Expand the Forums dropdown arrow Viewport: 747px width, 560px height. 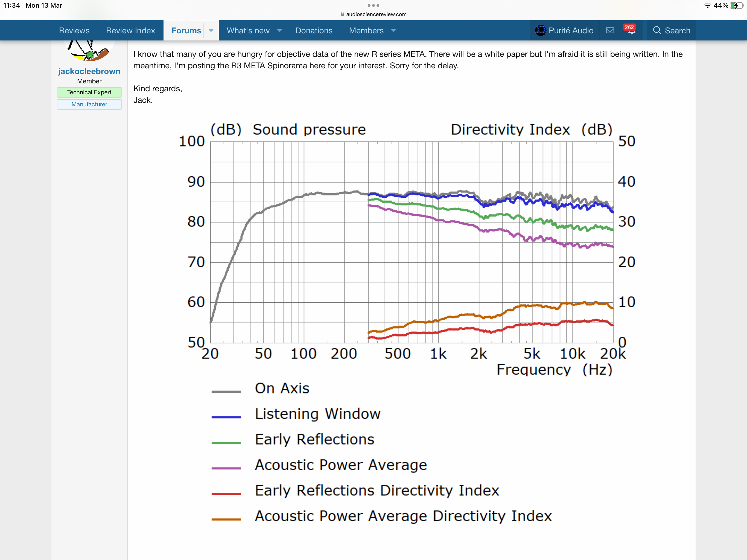point(211,30)
